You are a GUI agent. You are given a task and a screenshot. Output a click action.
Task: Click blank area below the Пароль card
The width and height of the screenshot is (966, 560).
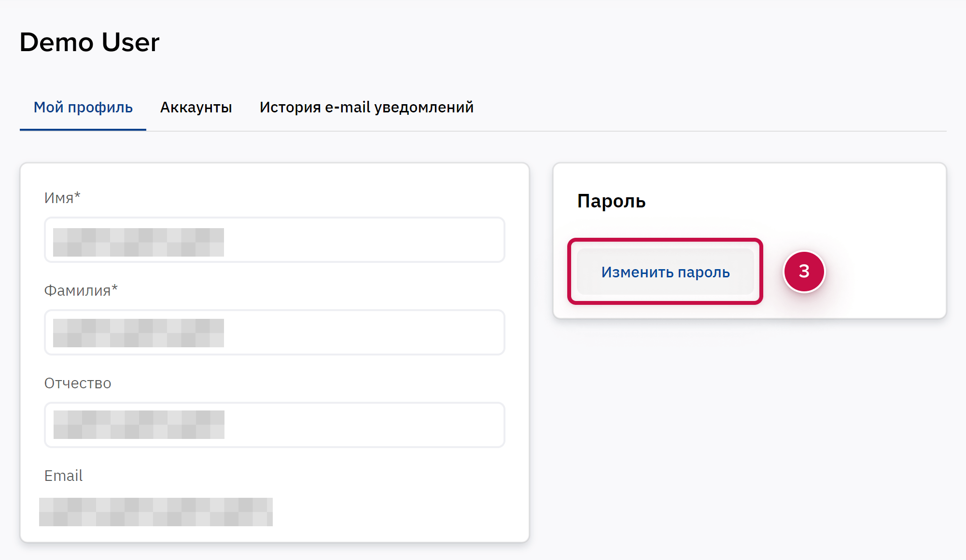[x=748, y=434]
